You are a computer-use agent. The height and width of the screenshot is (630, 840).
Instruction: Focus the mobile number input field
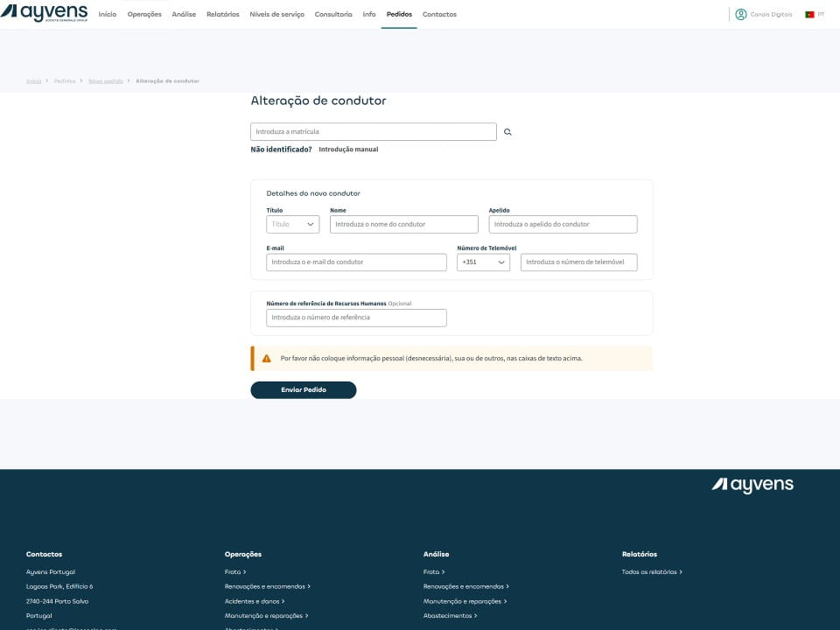(579, 262)
